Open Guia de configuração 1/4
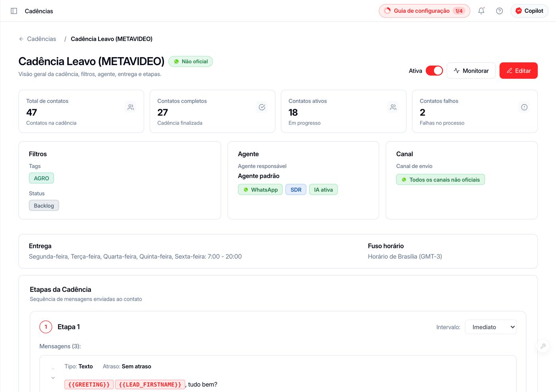The height and width of the screenshot is (392, 556). pyautogui.click(x=424, y=11)
